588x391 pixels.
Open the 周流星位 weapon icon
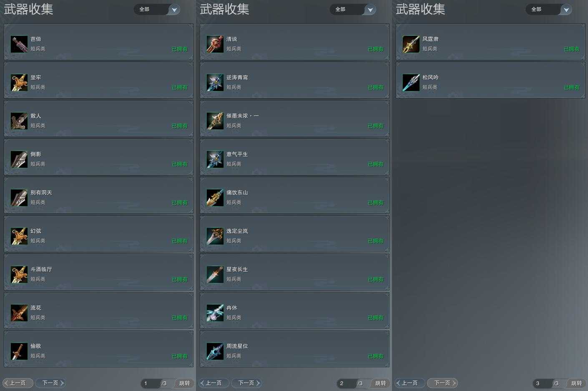215,351
